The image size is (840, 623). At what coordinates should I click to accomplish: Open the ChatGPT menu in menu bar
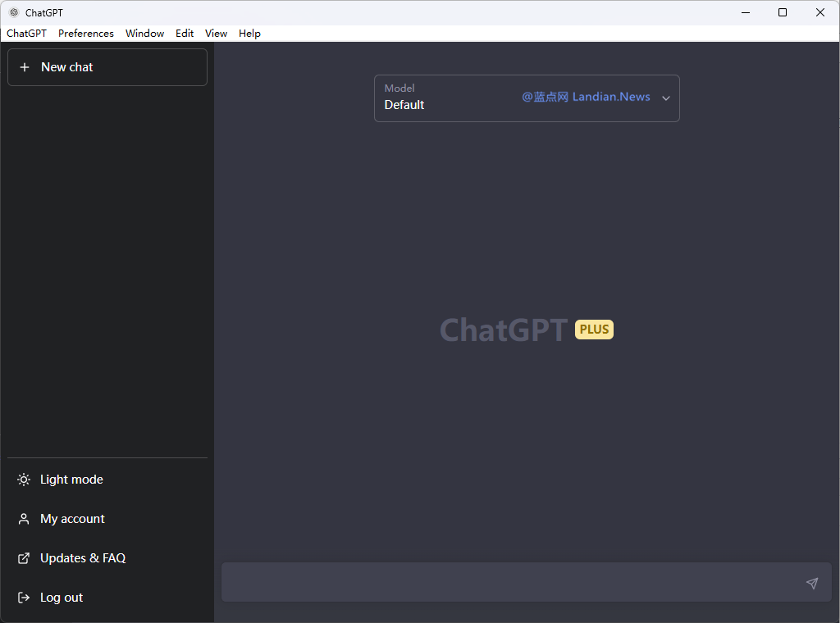[27, 33]
